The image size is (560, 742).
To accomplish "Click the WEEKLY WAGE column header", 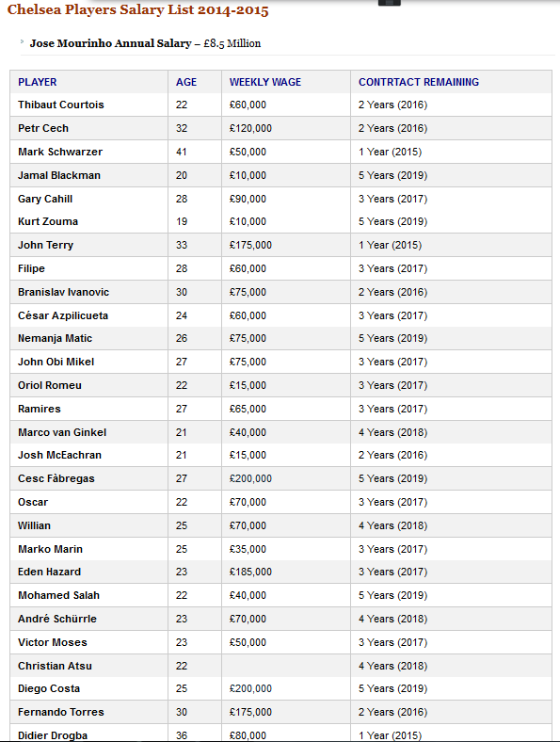I will tap(265, 82).
